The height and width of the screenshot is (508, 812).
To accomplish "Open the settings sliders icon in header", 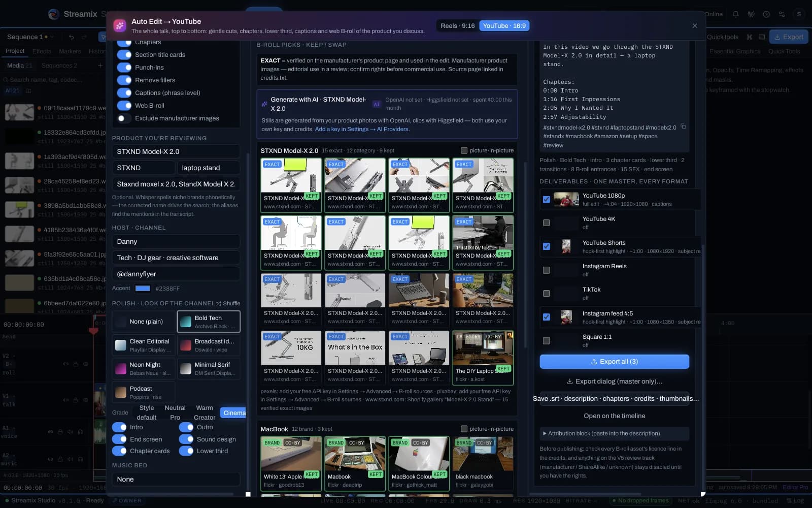I will (x=782, y=14).
